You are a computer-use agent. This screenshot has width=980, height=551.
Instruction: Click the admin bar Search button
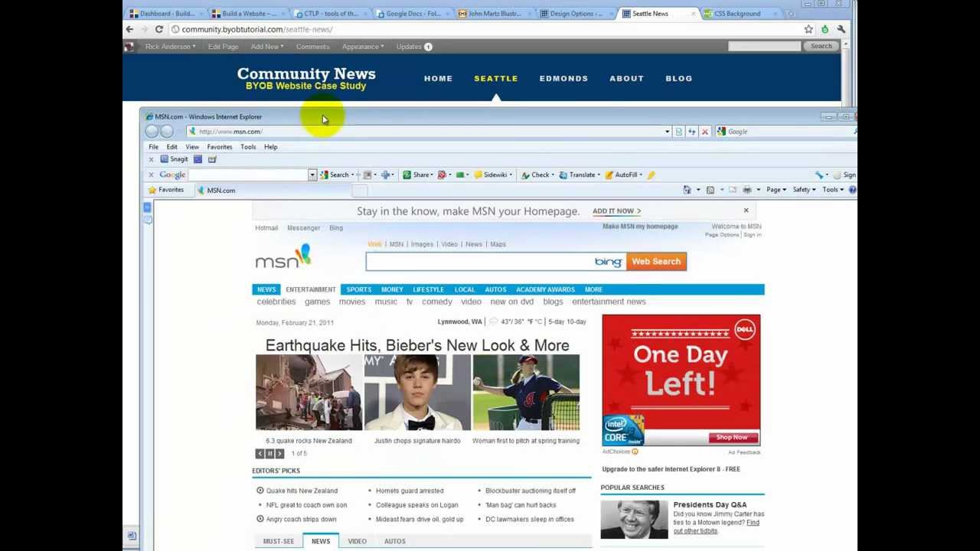click(x=821, y=46)
